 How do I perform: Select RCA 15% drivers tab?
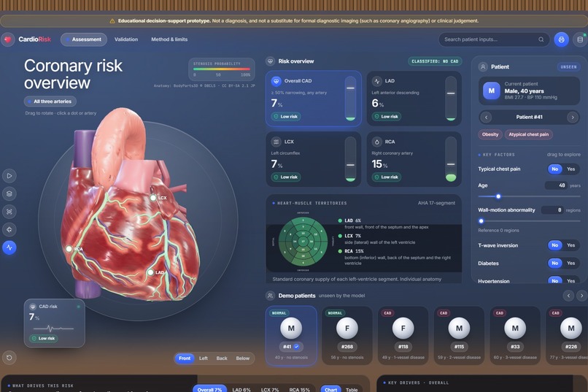[299, 389]
